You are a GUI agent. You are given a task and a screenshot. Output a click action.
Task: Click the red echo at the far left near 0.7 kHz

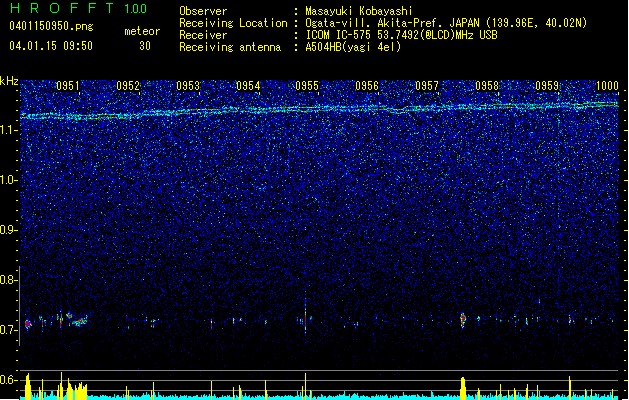coord(28,323)
